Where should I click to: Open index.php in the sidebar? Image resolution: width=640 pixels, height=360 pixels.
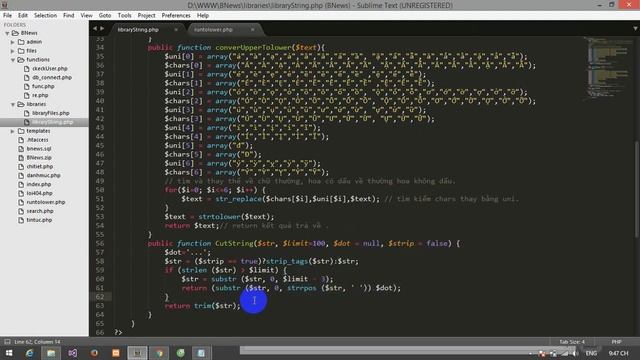pos(38,184)
